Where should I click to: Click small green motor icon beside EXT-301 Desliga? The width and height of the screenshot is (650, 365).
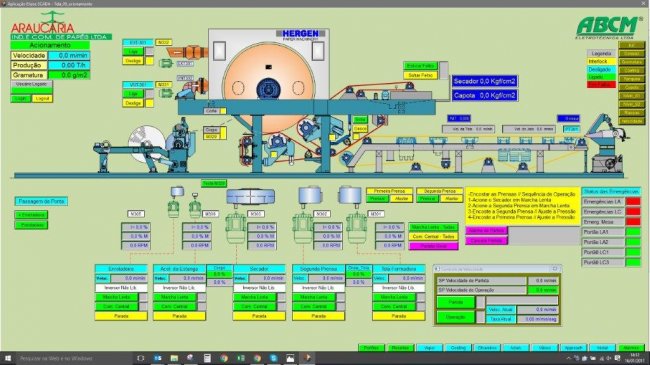166,63
